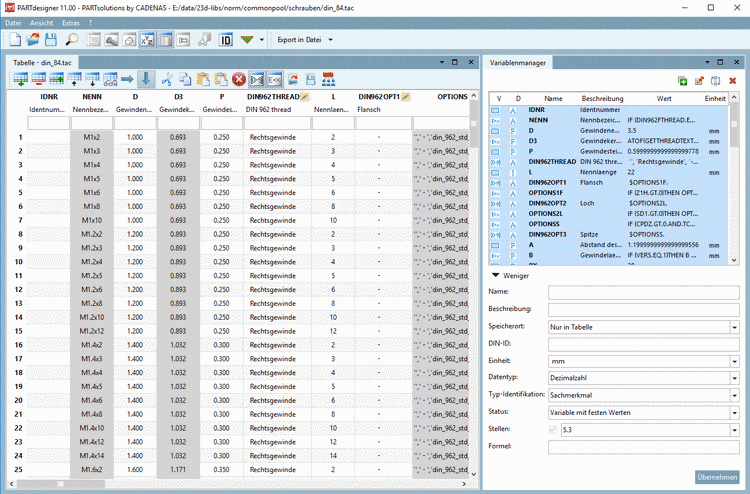Toggle the XYZ view button in the toolbar
The height and width of the screenshot is (494, 750).
click(x=147, y=40)
